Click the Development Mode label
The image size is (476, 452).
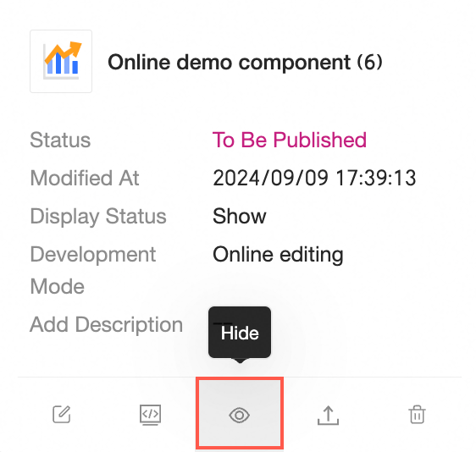point(93,270)
